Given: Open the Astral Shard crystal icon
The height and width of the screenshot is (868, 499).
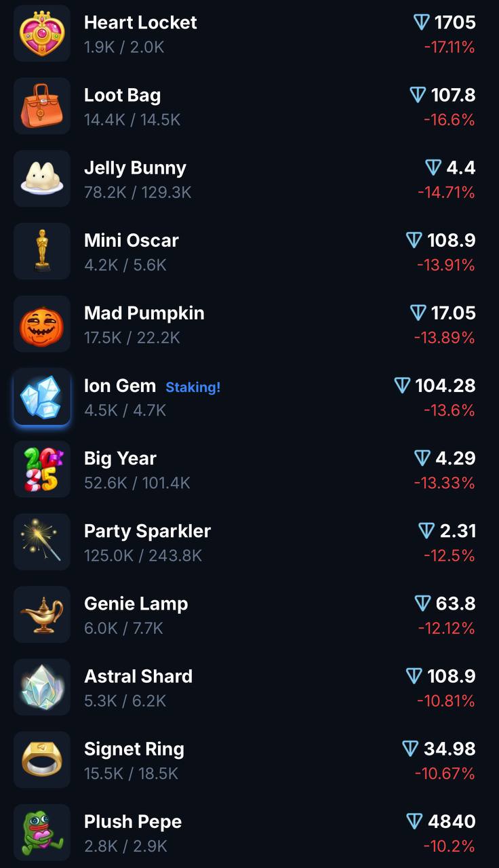Looking at the screenshot, I should (42, 687).
